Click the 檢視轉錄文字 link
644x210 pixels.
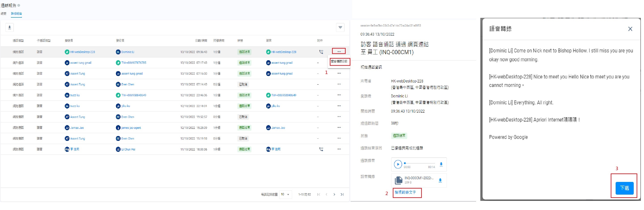click(x=405, y=192)
